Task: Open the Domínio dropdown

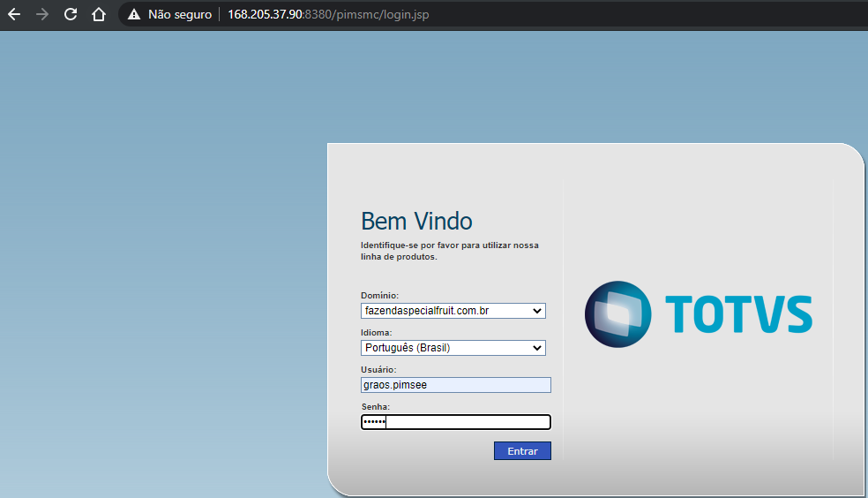Action: pyautogui.click(x=453, y=311)
